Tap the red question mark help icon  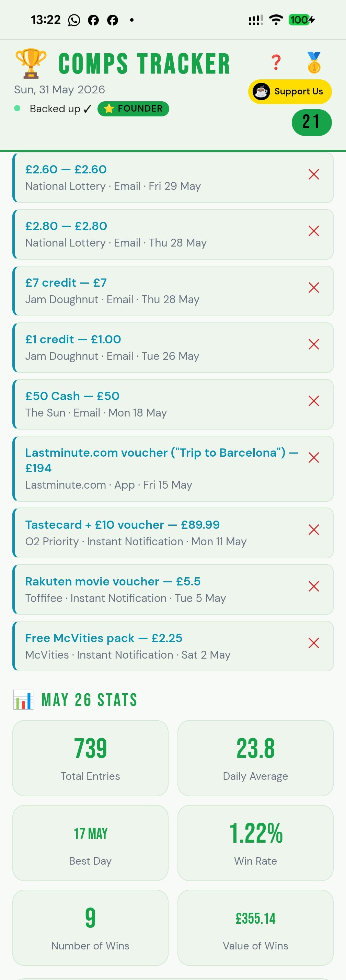click(x=276, y=62)
